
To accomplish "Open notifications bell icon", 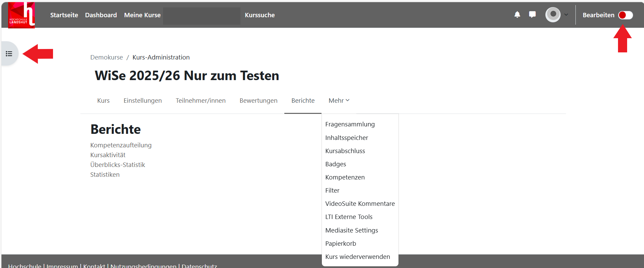I will click(x=517, y=15).
